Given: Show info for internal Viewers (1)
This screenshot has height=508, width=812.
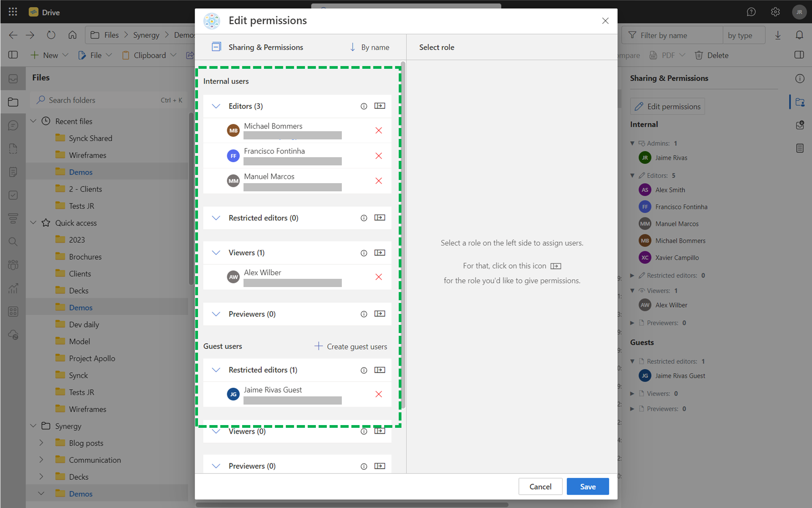Looking at the screenshot, I should tap(364, 253).
